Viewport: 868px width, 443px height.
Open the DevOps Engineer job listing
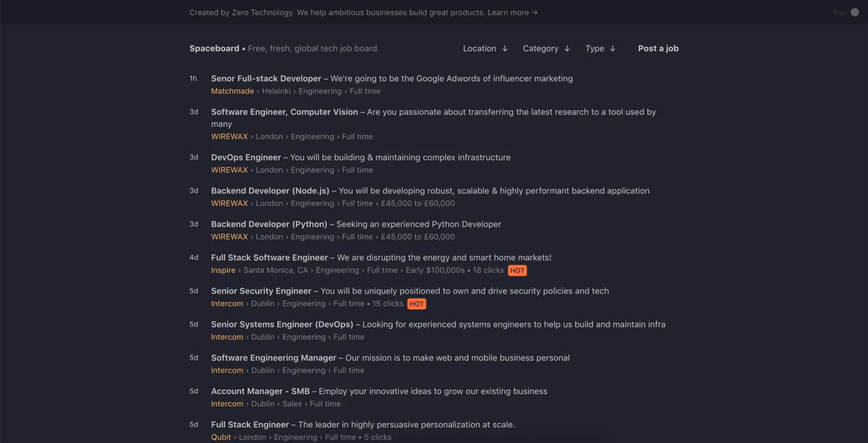pyautogui.click(x=246, y=157)
